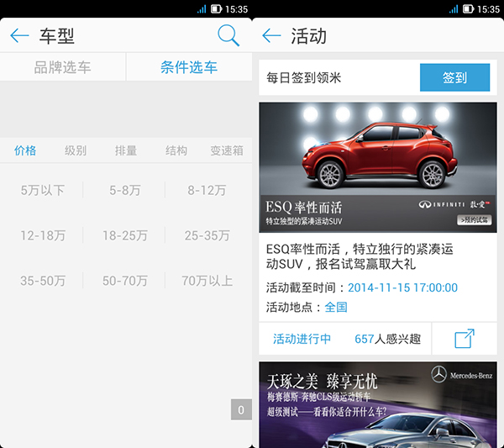Choose the 8-12万 price range
Viewport: 504px width, 448px height.
[207, 190]
